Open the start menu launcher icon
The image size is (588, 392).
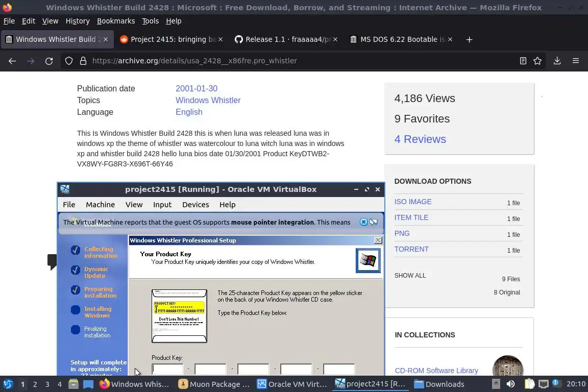pos(8,384)
